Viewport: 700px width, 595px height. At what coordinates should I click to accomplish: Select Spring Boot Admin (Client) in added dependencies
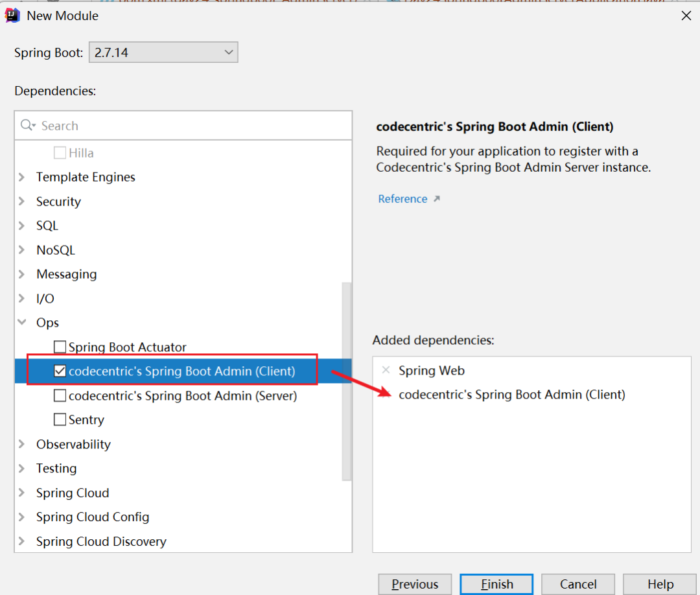tap(511, 395)
